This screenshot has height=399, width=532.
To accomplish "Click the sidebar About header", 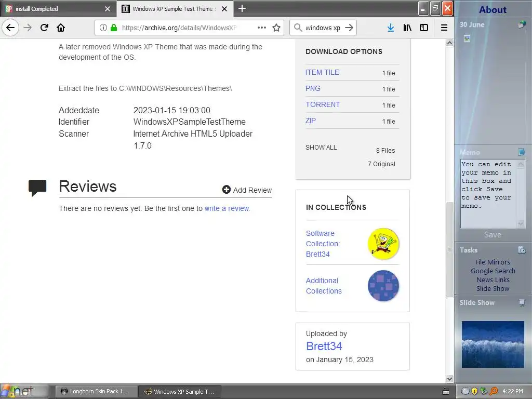I will [493, 9].
